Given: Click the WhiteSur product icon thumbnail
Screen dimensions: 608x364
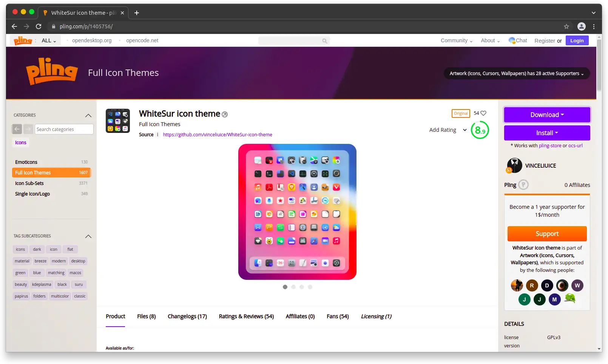Looking at the screenshot, I should (118, 121).
